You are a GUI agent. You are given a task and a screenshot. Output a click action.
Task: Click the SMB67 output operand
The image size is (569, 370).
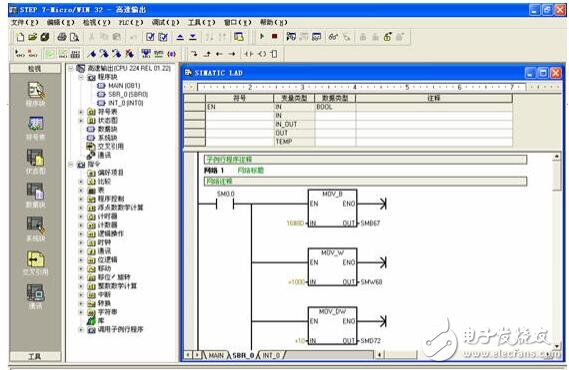tap(370, 223)
